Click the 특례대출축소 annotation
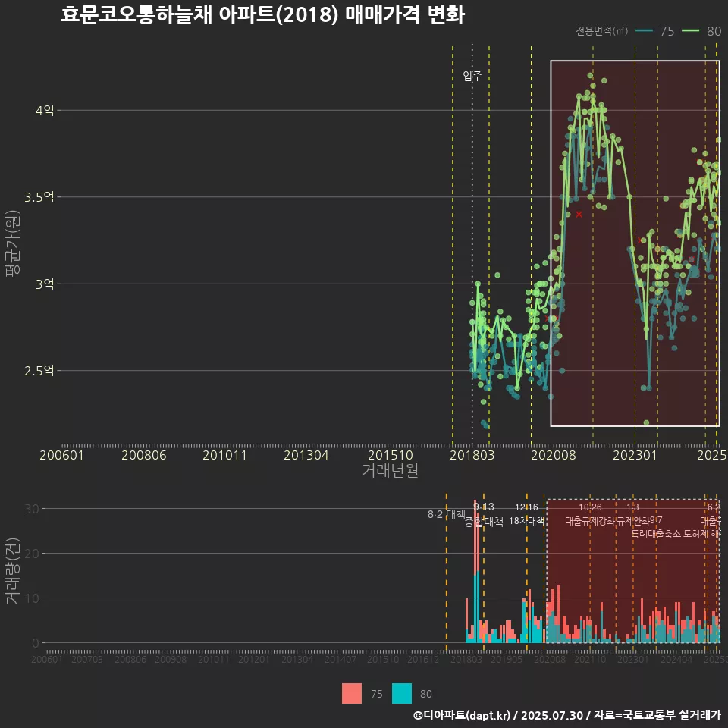Image resolution: width=728 pixels, height=728 pixels. click(x=656, y=534)
